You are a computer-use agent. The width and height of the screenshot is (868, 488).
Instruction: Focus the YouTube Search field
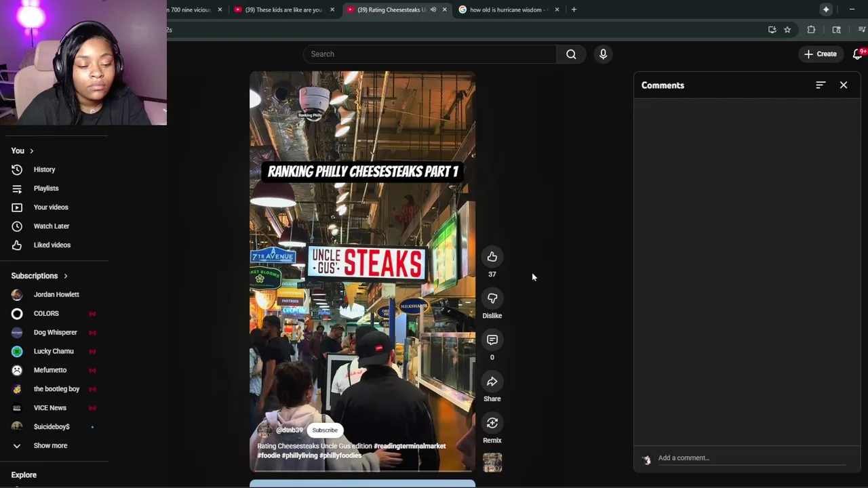point(430,54)
